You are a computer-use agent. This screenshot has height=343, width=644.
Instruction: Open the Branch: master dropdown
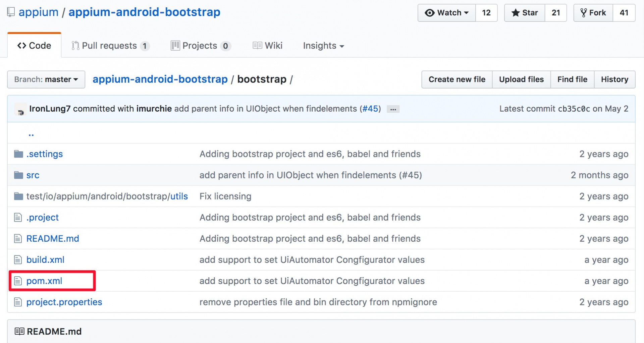click(x=46, y=79)
